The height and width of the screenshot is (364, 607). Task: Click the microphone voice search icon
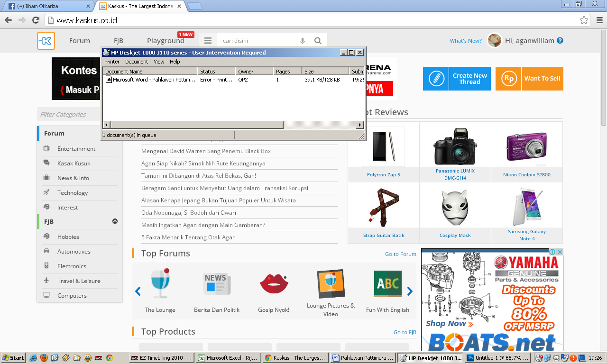tap(303, 41)
